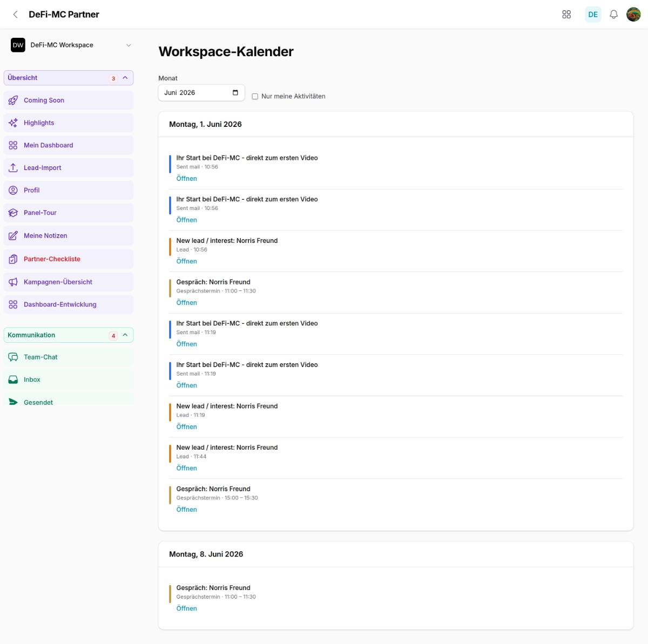Click the rocket icon for Coming Soon
Viewport: 648px width, 644px height.
tap(13, 100)
